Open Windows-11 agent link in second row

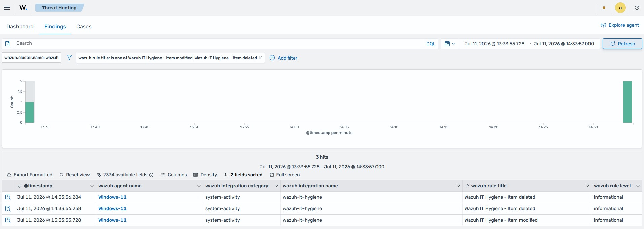(112, 208)
